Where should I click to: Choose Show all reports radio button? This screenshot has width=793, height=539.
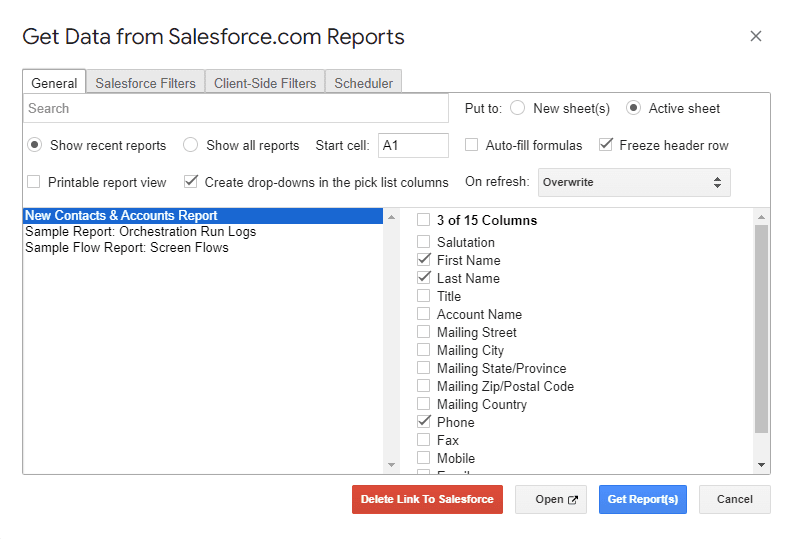click(x=191, y=145)
